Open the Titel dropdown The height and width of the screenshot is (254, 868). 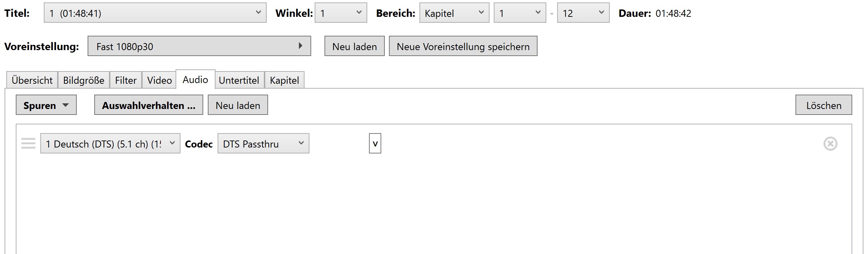(x=155, y=13)
